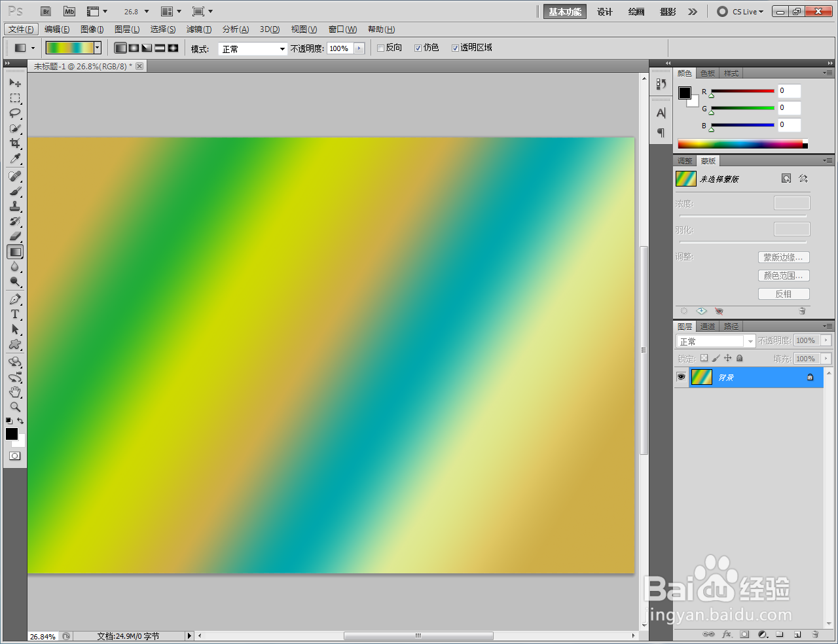This screenshot has width=838, height=644.
Task: Switch to the 通道 tab
Action: point(708,326)
